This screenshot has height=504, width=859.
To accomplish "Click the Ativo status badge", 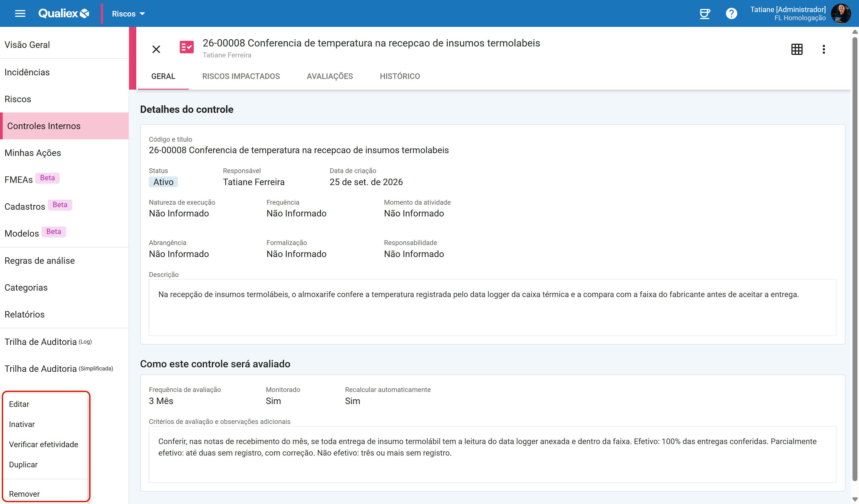I will tap(163, 182).
